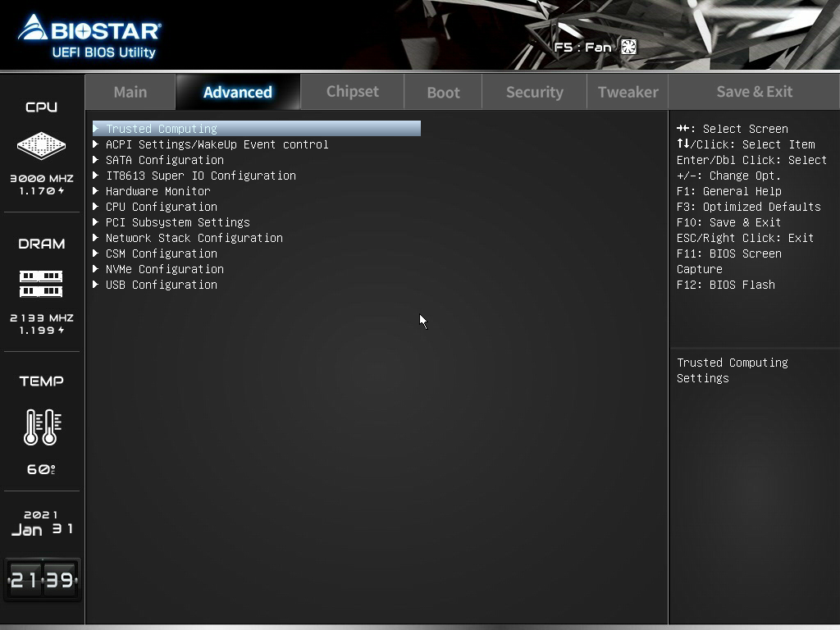Image resolution: width=840 pixels, height=630 pixels.
Task: Click the CPU chip icon in sidebar
Action: tap(41, 146)
